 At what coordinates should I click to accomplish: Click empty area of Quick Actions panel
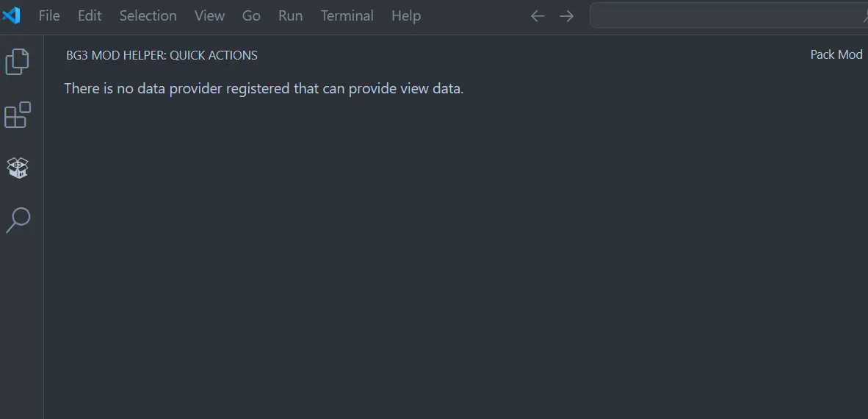(454, 255)
